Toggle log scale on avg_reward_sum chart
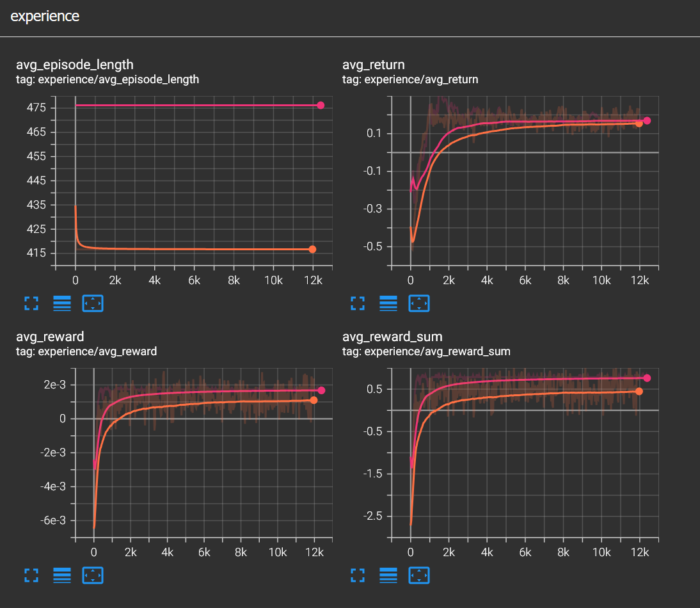The image size is (700, 608). tap(388, 575)
